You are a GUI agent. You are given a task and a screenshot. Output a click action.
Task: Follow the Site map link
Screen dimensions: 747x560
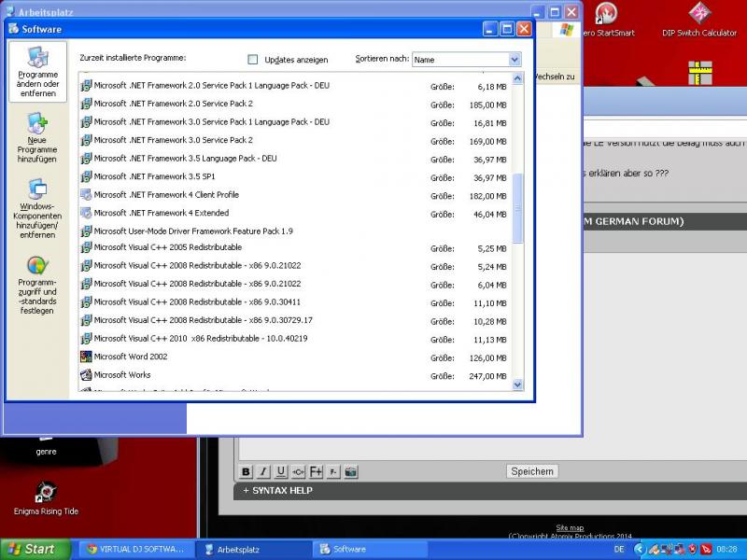(570, 528)
